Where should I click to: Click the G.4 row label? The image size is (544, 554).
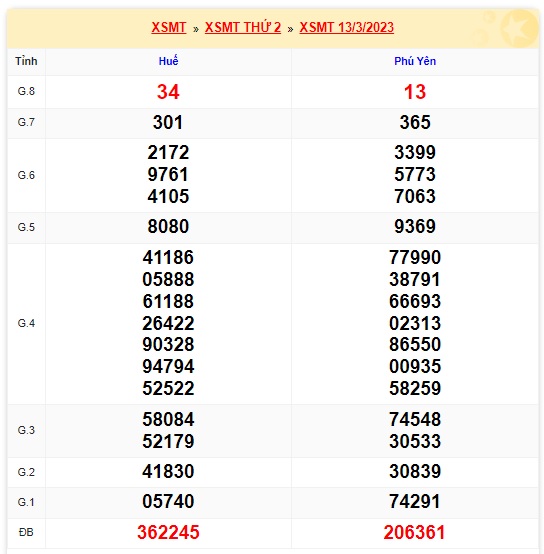(26, 323)
